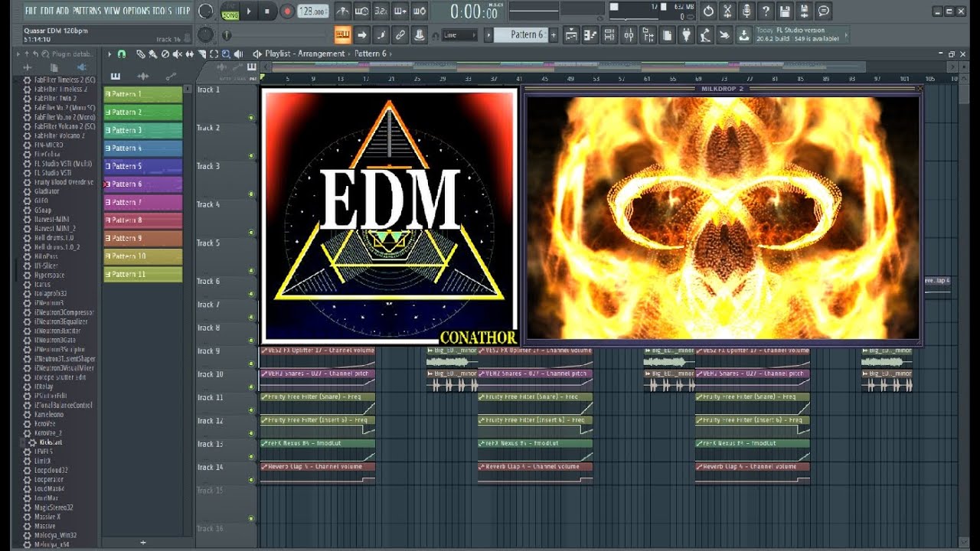
Task: Arm the Record button
Action: click(x=286, y=11)
